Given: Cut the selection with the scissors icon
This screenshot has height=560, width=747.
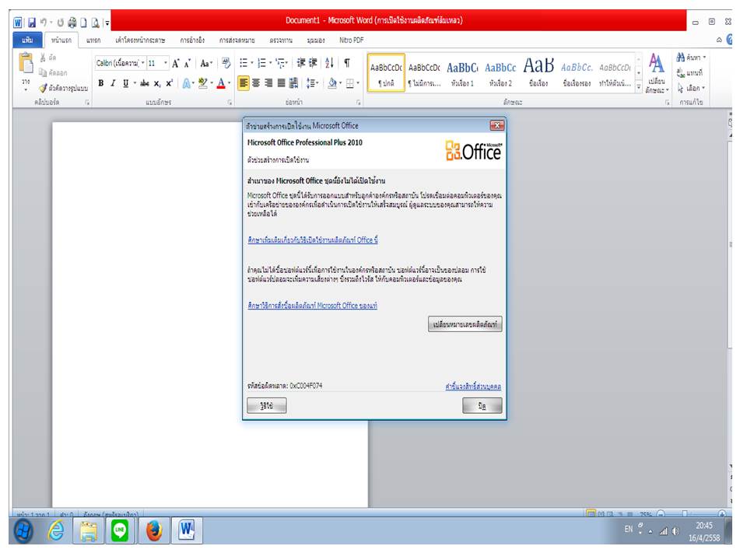Looking at the screenshot, I should pyautogui.click(x=43, y=58).
